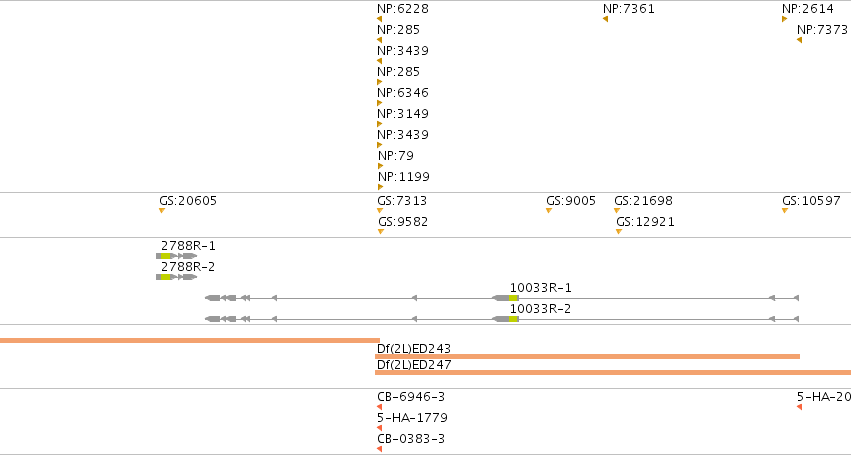
Task: Select the 2788R-2 gene model glyph
Action: [176, 277]
